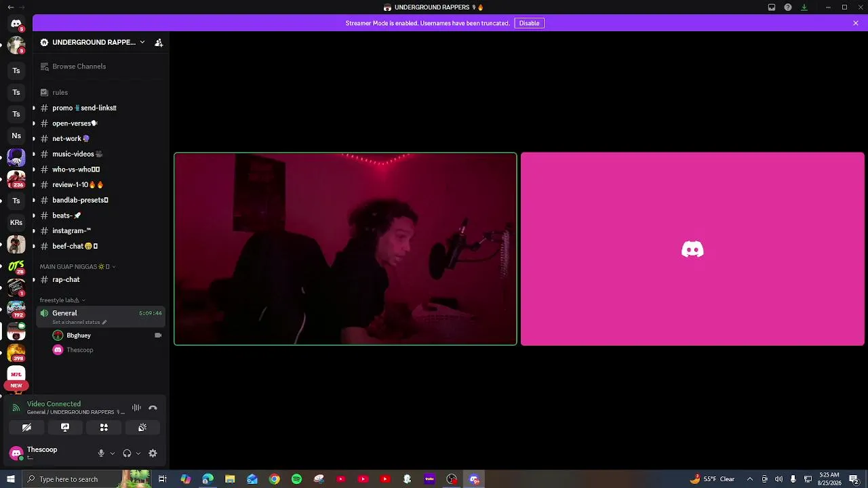The width and height of the screenshot is (868, 488).
Task: Click the green download update icon
Action: (804, 7)
